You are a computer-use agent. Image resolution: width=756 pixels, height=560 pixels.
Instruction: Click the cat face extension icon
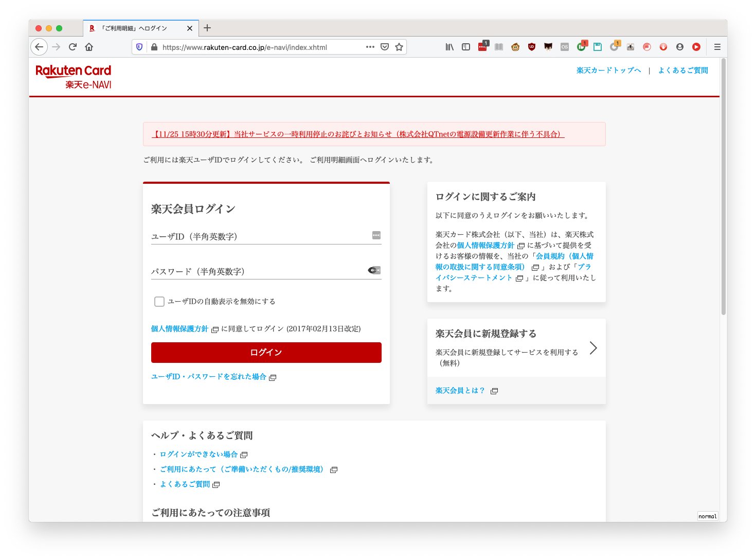548,47
